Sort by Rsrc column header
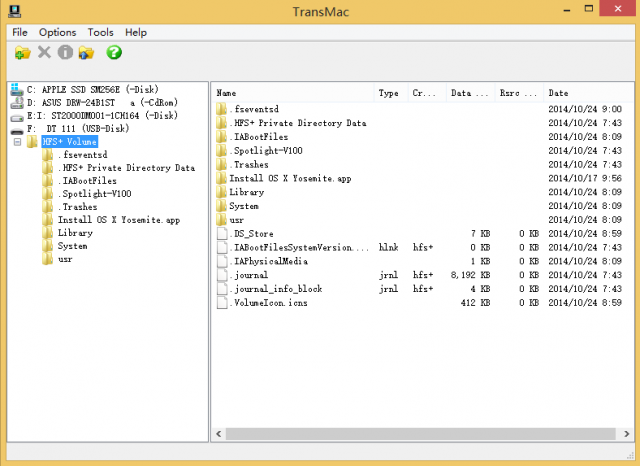 coord(519,93)
